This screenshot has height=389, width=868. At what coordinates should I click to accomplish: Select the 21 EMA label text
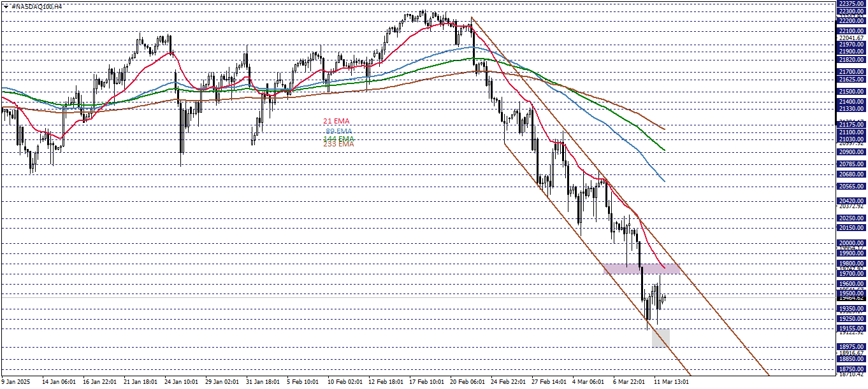(x=336, y=121)
